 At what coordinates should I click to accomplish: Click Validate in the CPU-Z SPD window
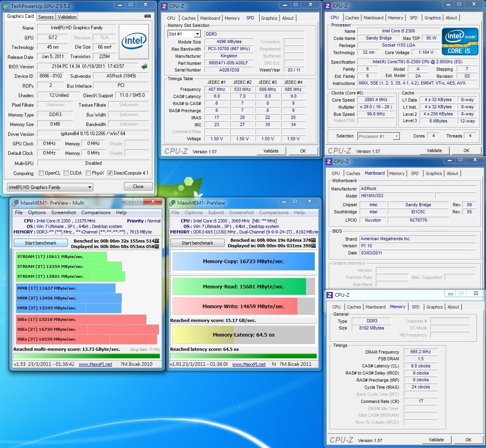click(271, 151)
